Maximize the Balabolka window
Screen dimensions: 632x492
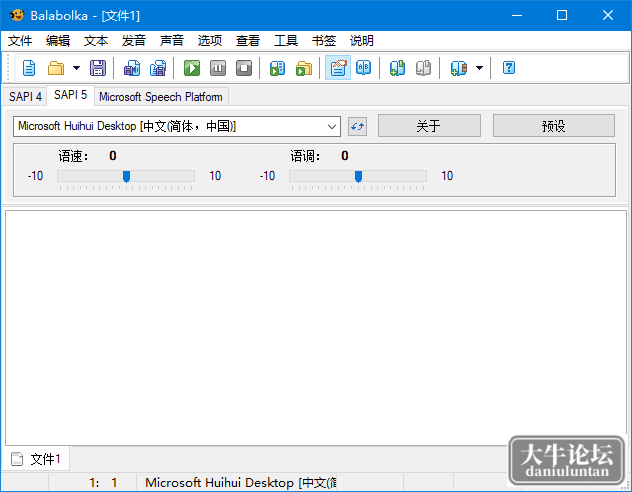coord(562,15)
